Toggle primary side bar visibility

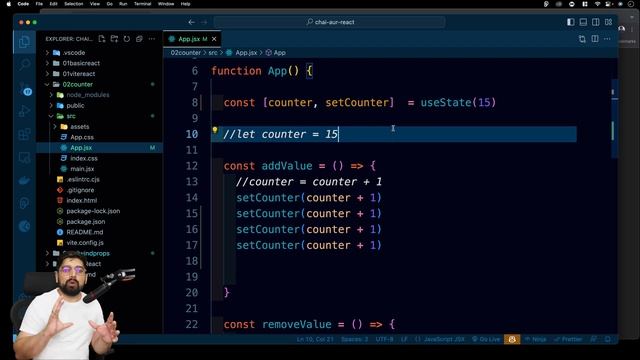[x=571, y=22]
